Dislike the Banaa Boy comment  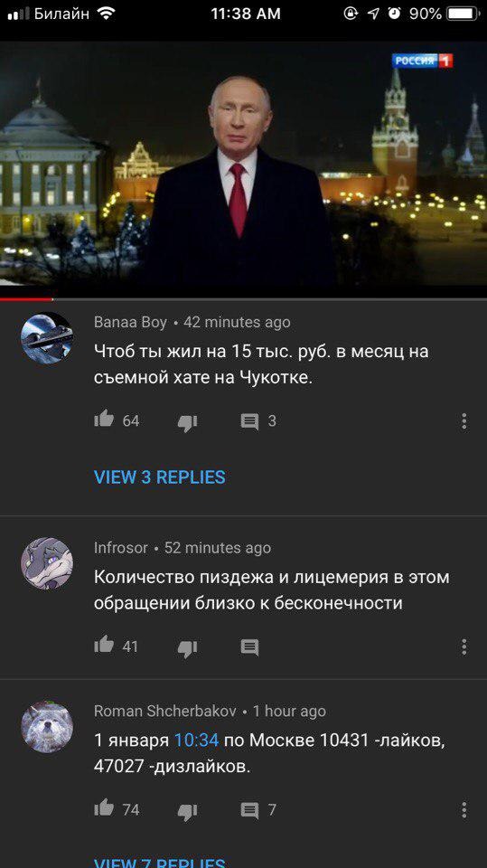click(187, 423)
